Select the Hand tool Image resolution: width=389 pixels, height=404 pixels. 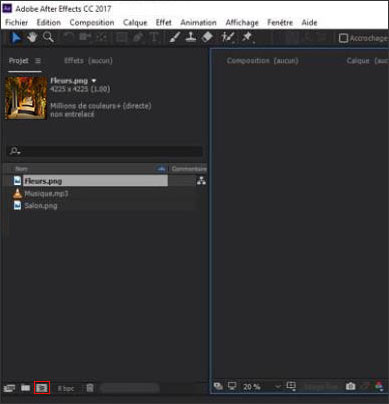coord(32,37)
